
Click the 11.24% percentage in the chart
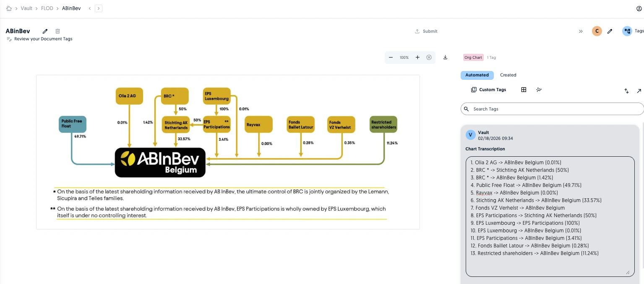pyautogui.click(x=391, y=143)
